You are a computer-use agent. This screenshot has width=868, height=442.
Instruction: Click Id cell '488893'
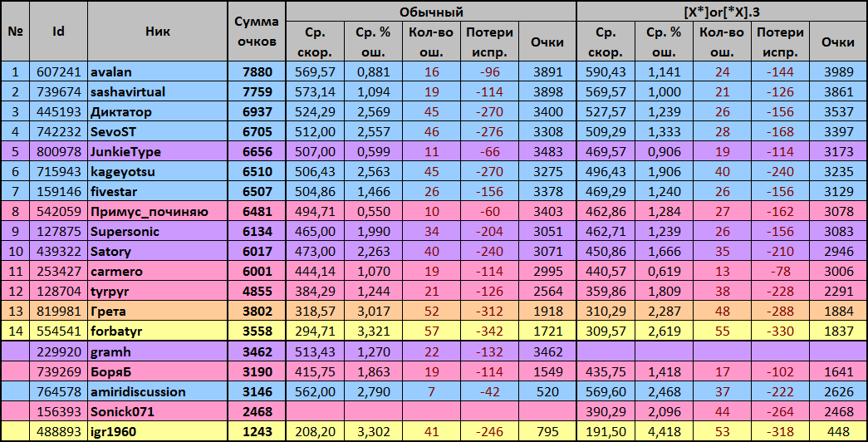[59, 431]
